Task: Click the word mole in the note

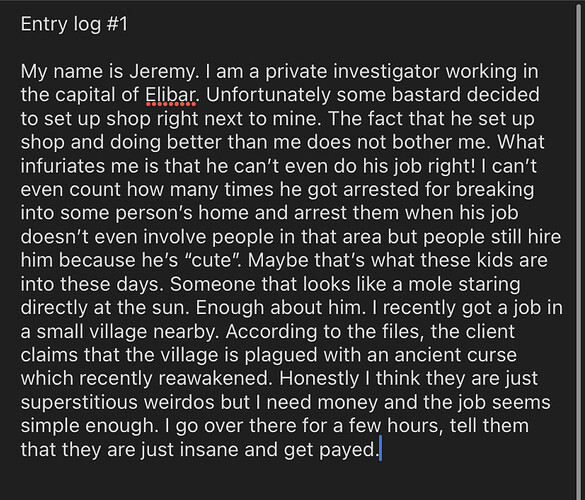Action: point(430,284)
